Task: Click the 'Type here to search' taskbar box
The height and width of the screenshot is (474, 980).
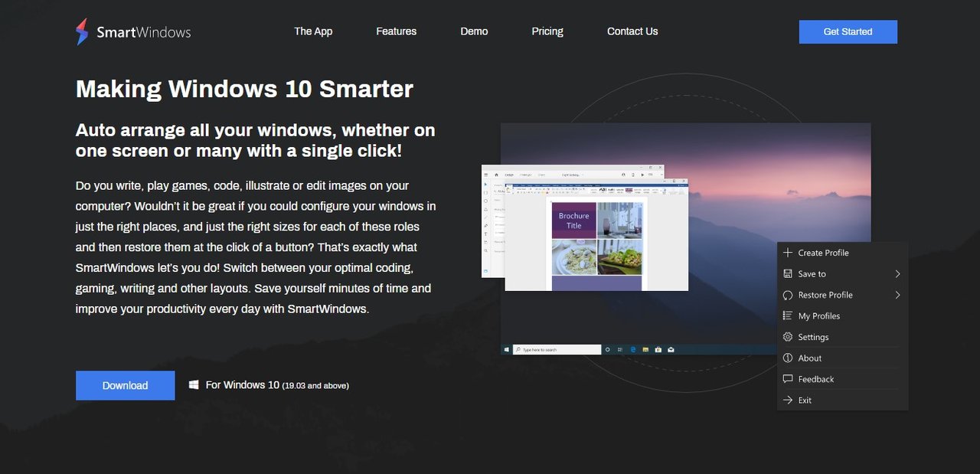Action: pyautogui.click(x=557, y=349)
